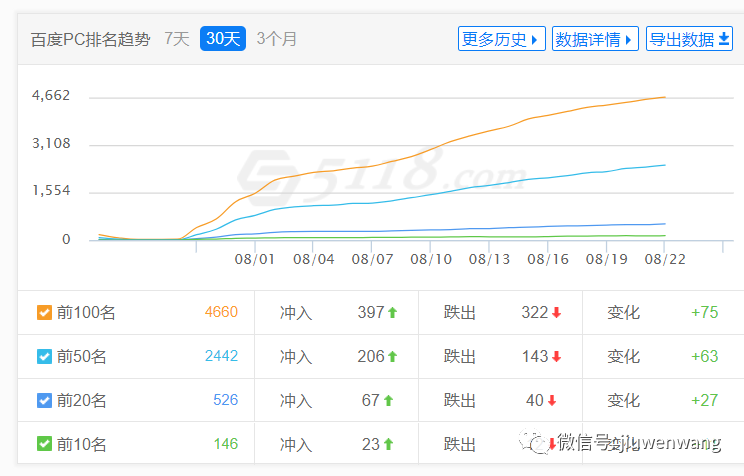This screenshot has width=744, height=476.
Task: Click the 23 冲入 count
Action: coord(371,444)
